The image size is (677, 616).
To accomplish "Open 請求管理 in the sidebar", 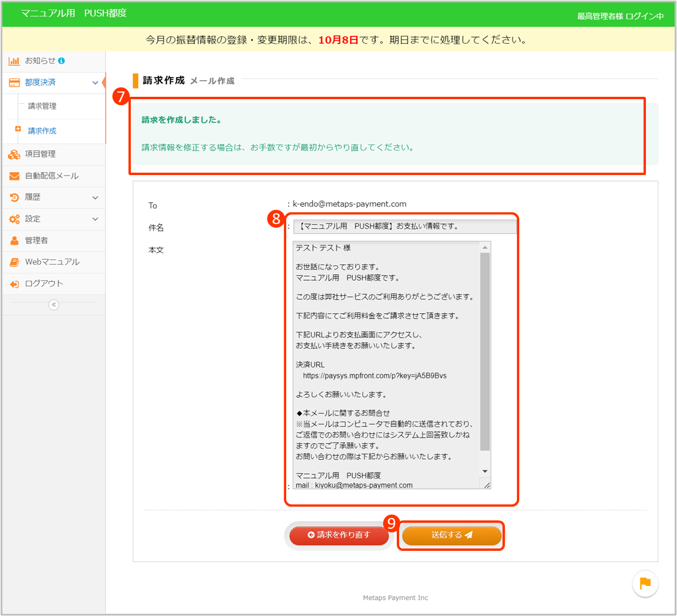I will [x=42, y=106].
